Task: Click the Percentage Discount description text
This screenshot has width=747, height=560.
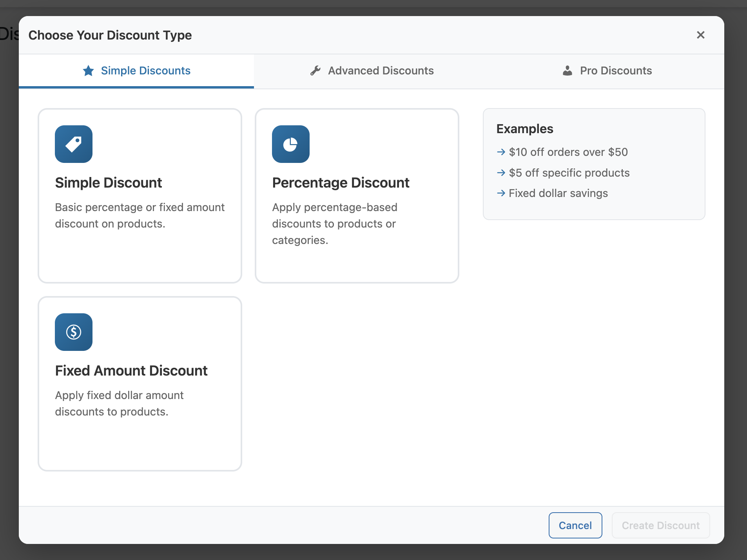Action: [334, 224]
